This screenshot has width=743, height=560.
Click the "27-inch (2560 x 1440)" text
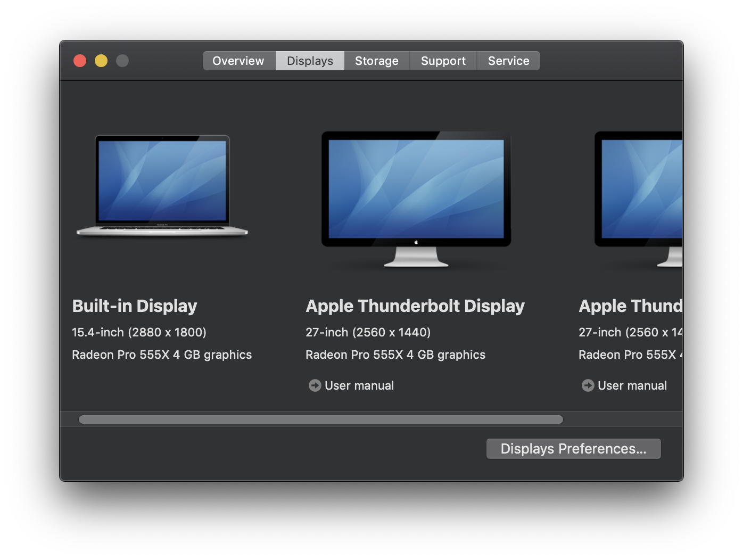368,333
